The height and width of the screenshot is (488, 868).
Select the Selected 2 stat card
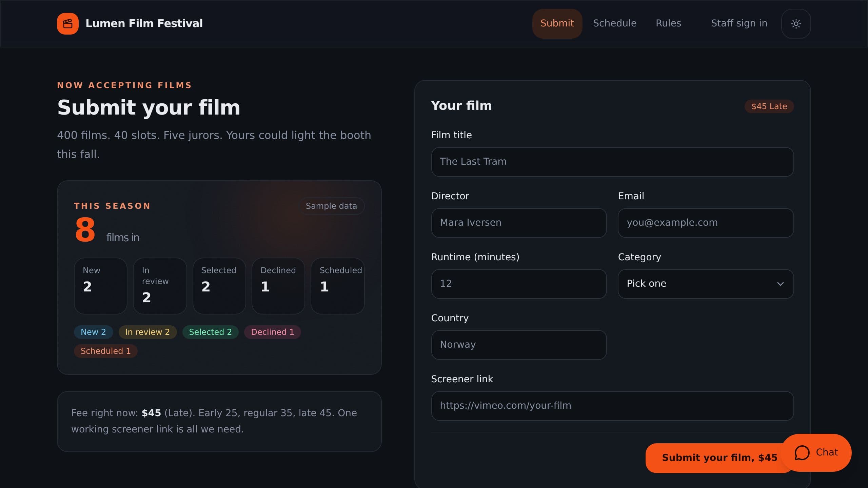point(219,286)
